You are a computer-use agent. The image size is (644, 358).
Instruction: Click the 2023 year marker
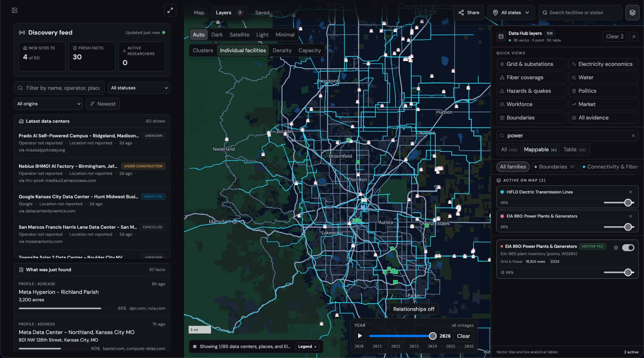coord(414,346)
